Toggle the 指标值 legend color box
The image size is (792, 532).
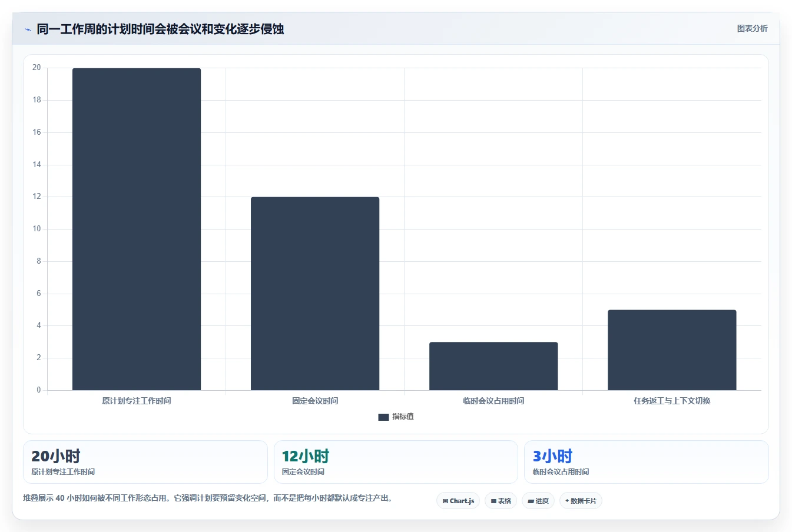(x=383, y=417)
